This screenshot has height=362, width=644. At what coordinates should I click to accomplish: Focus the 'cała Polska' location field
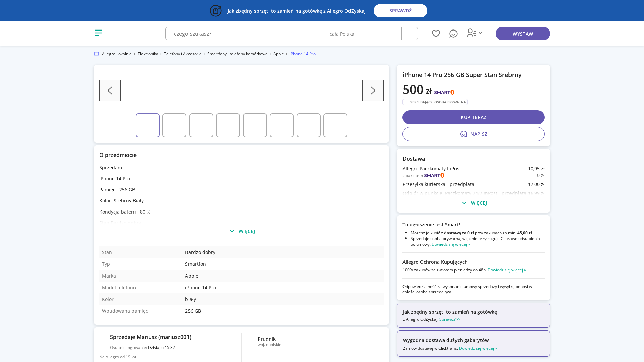358,34
